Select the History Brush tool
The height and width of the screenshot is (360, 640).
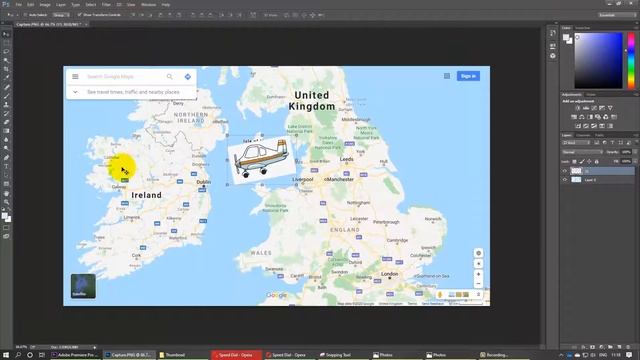tap(6, 113)
